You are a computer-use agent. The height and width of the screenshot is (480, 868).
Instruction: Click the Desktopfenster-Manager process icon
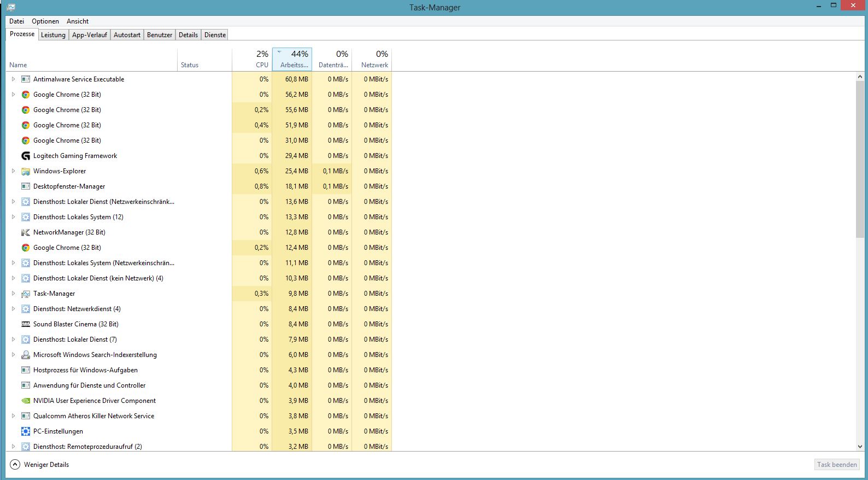(x=25, y=186)
